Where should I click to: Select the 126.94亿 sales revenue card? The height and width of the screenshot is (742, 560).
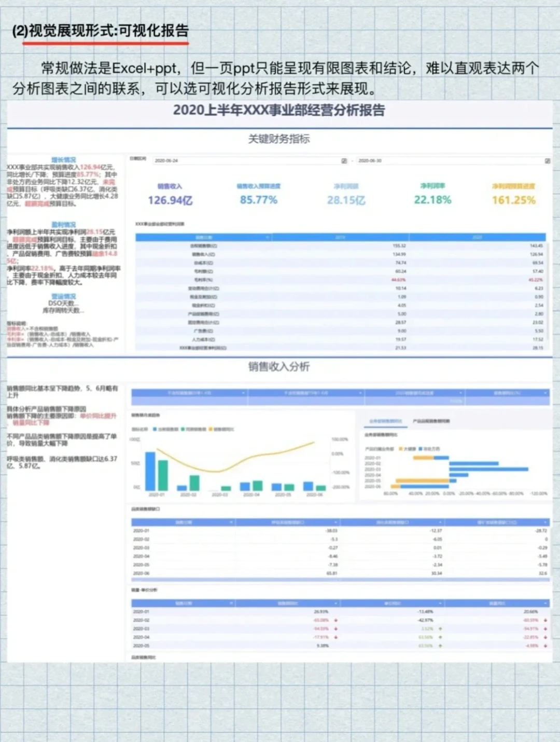tap(170, 194)
